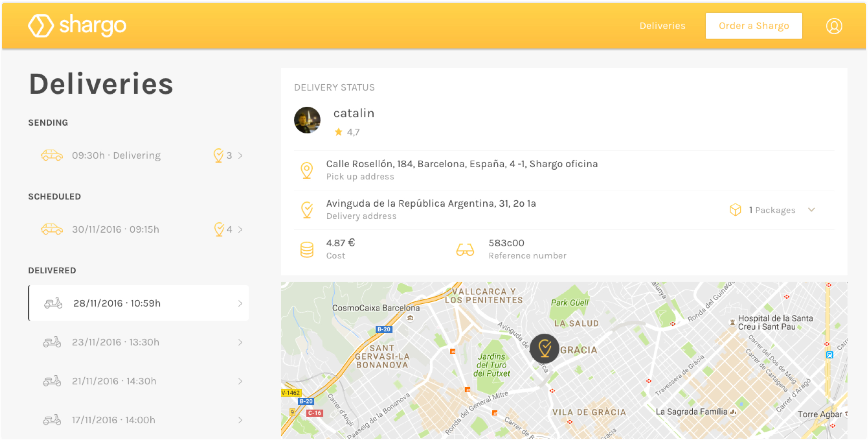Click the Order a Shargo button
The height and width of the screenshot is (440, 868).
coord(753,26)
